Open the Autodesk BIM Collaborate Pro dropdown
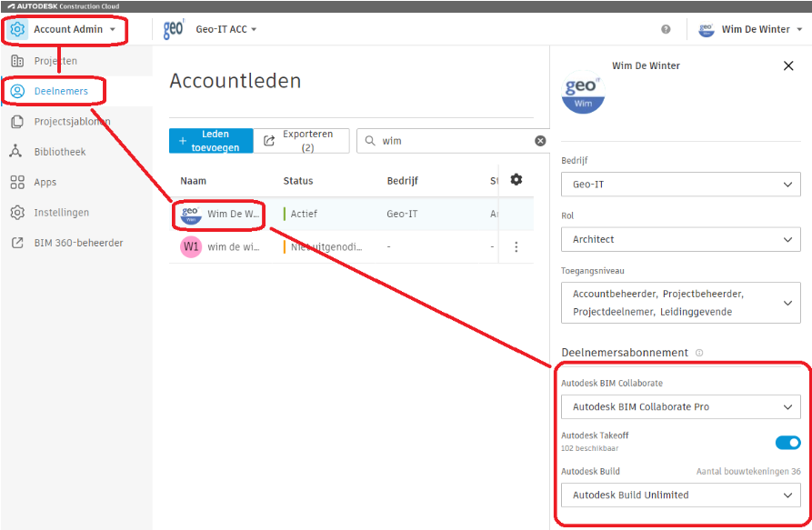Screen dimensions: 812x530 pos(680,406)
